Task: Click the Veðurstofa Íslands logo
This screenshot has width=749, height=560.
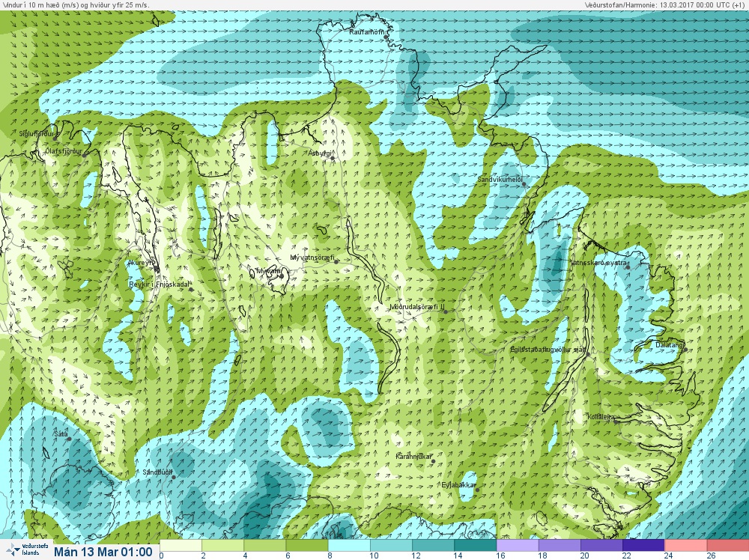Action: [27, 550]
